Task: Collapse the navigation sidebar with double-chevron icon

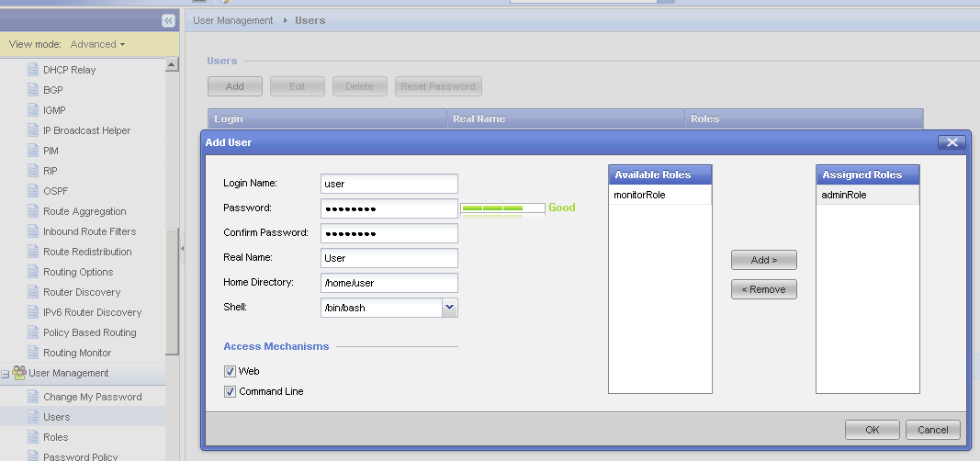Action: [x=168, y=20]
